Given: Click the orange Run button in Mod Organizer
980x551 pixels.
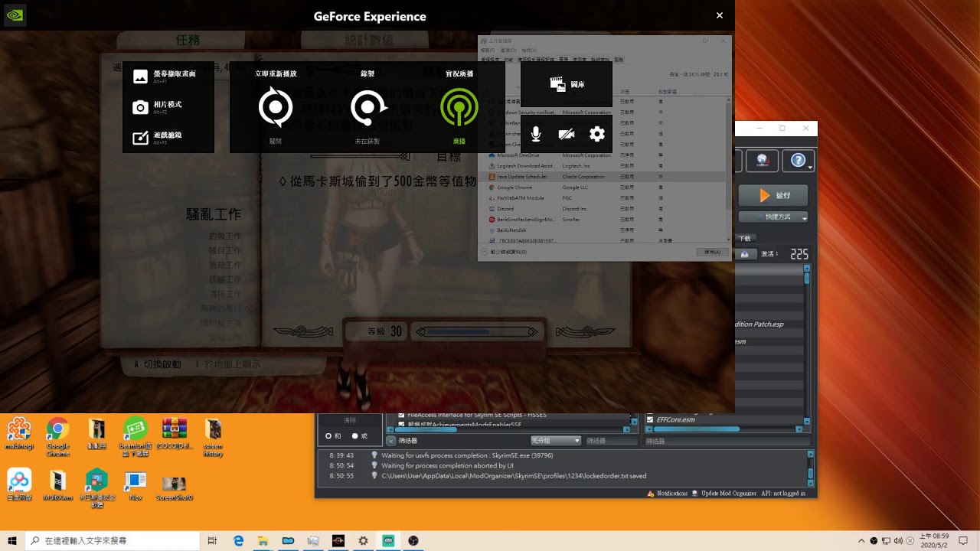Looking at the screenshot, I should (x=773, y=195).
